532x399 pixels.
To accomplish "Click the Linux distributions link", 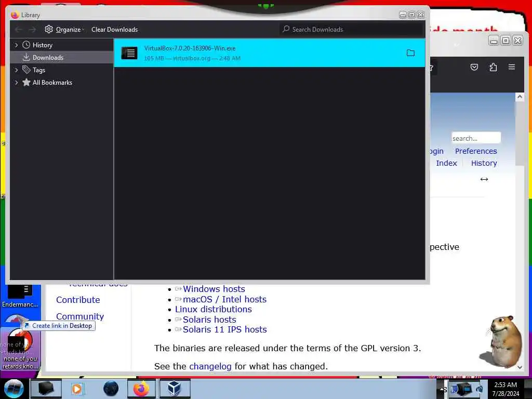I will [214, 310].
